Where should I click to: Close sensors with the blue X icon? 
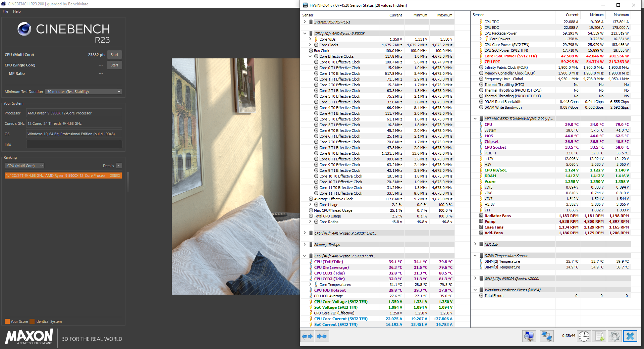click(x=630, y=336)
